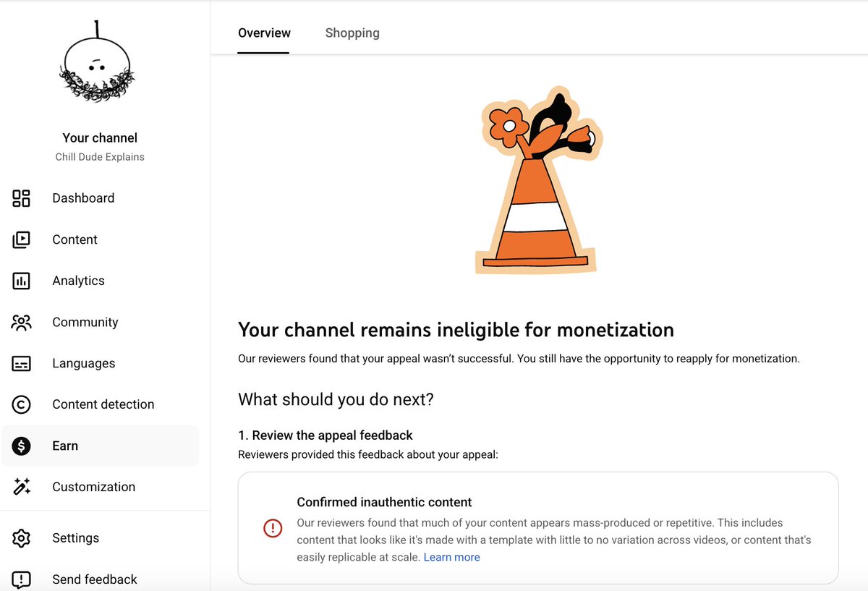The width and height of the screenshot is (868, 591).
Task: Click 'Your channel remains ineligible for monetization' heading
Action: pyautogui.click(x=456, y=331)
